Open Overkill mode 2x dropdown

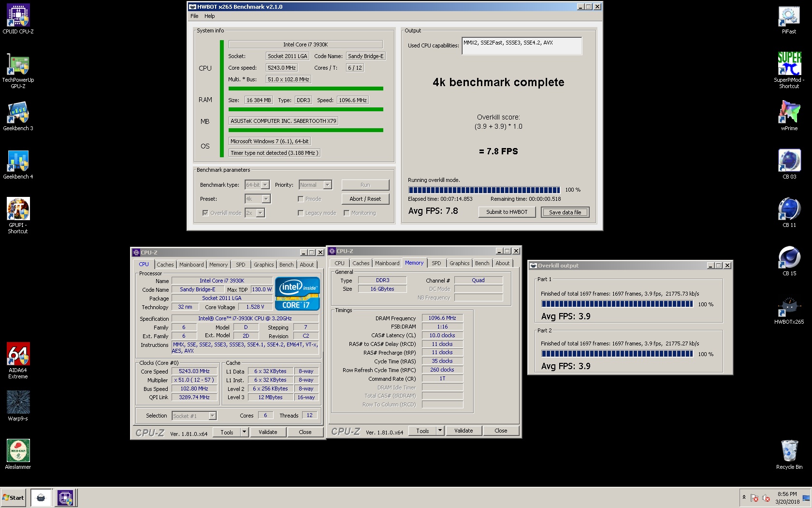255,213
